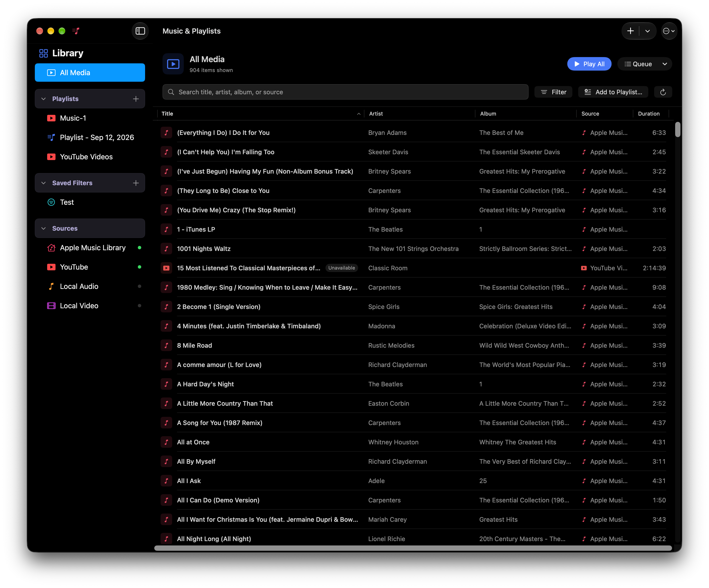Click Add to Playlist button
Viewport: 709px width, 588px height.
[613, 92]
